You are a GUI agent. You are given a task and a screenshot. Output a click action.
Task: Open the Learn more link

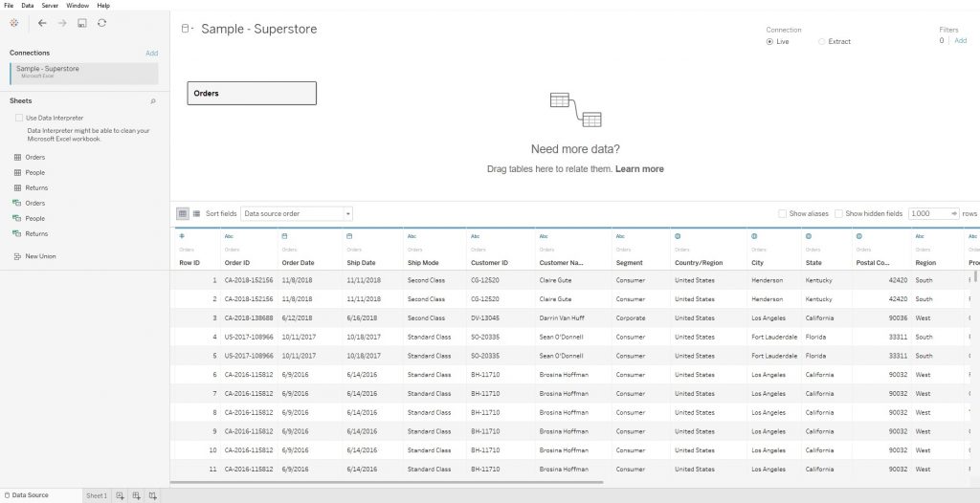639,168
